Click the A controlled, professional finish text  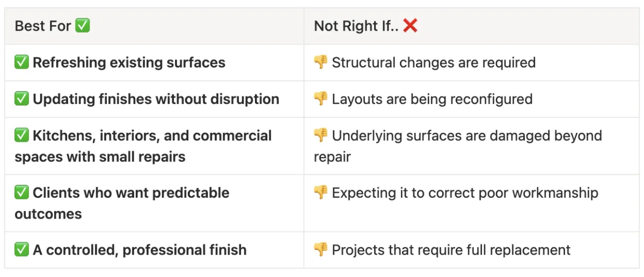click(x=140, y=250)
